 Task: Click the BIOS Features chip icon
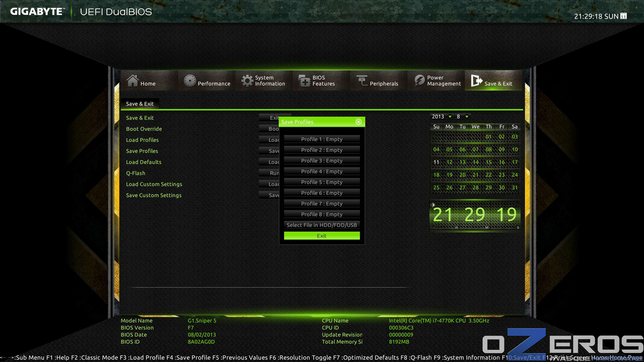pos(305,80)
